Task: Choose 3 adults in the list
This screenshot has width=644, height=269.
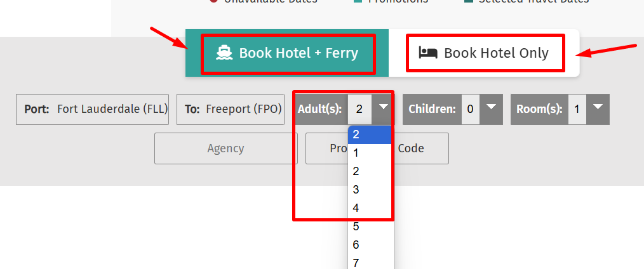Action: pyautogui.click(x=369, y=190)
